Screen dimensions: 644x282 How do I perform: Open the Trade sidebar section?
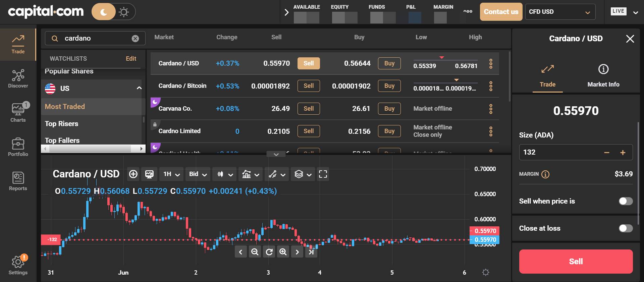[18, 44]
